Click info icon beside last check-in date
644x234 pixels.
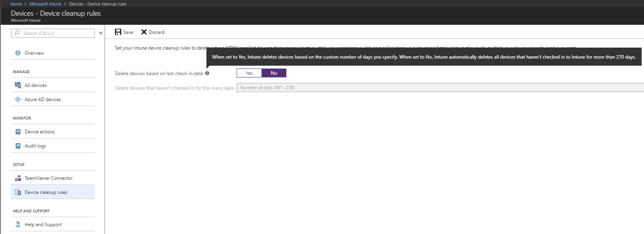207,73
